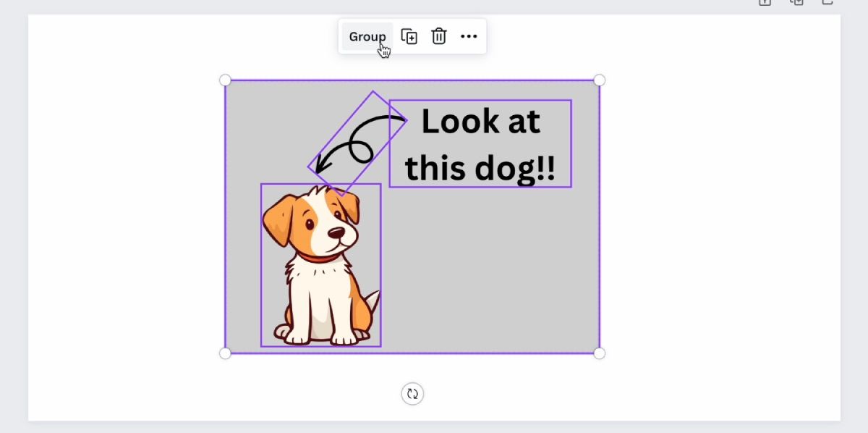Open more options with the ellipsis icon

click(x=469, y=36)
